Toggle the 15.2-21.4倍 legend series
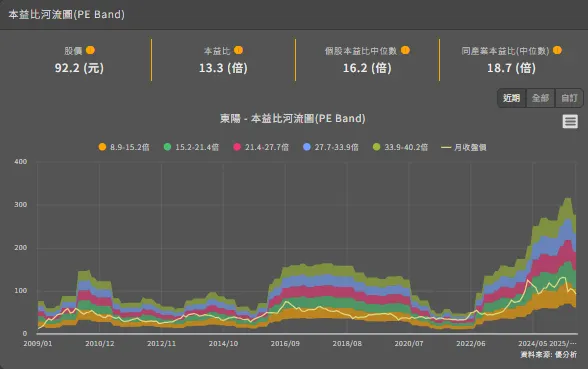The width and height of the screenshot is (588, 369). (x=191, y=147)
